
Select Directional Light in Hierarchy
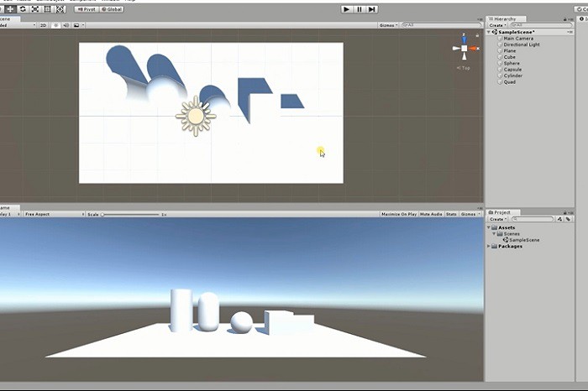[521, 44]
